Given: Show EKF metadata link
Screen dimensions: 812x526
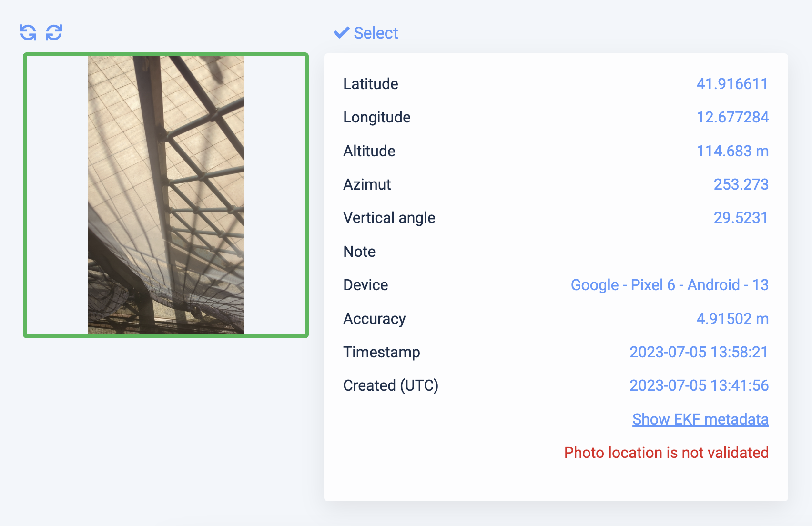Looking at the screenshot, I should coord(700,419).
